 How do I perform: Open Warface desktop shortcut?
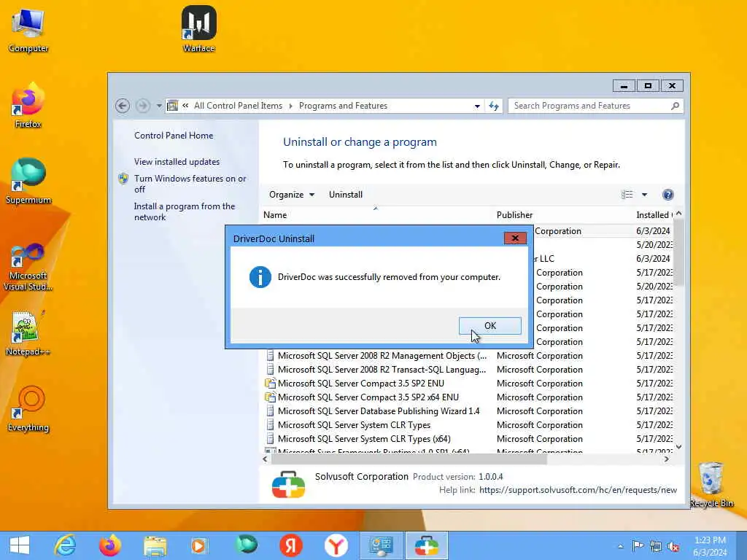(198, 28)
